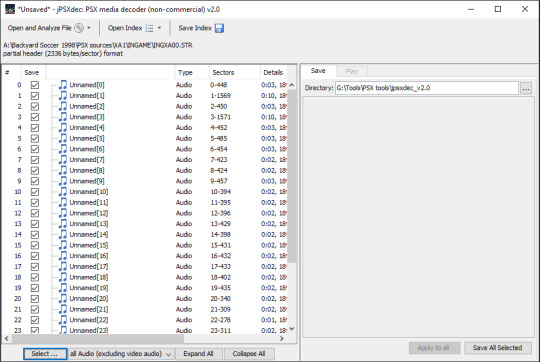
Task: Click the Apply to all button
Action: click(434, 348)
